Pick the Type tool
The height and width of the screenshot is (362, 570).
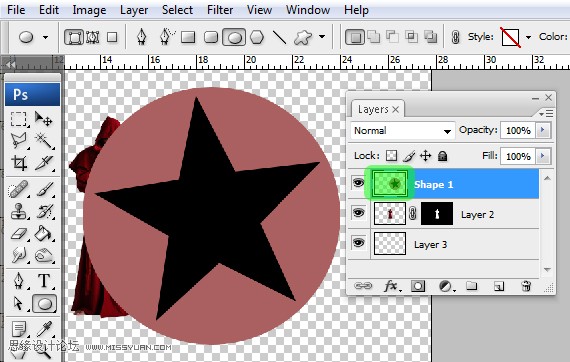[x=44, y=281]
